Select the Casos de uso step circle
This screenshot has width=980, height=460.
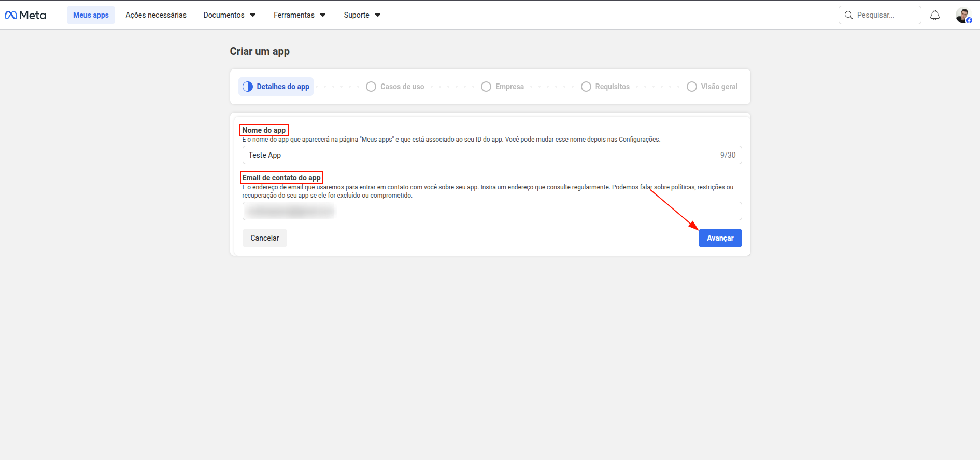[371, 87]
